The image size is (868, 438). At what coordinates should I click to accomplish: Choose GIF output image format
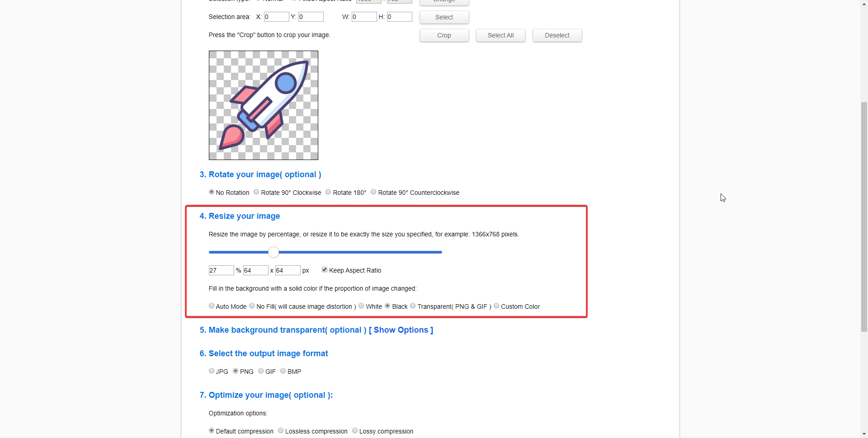[x=261, y=371]
